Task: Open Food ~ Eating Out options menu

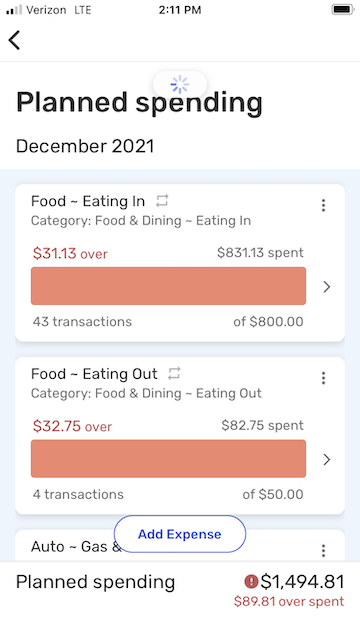Action: (323, 378)
